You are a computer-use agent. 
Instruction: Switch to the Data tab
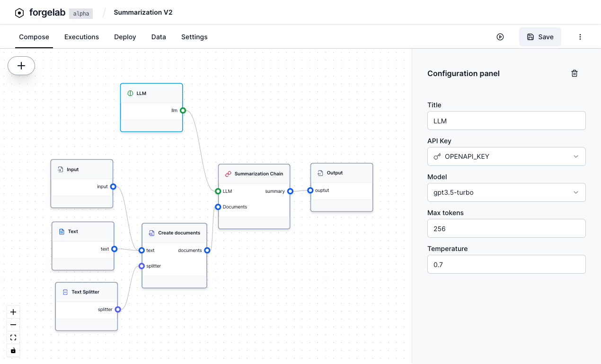(159, 36)
